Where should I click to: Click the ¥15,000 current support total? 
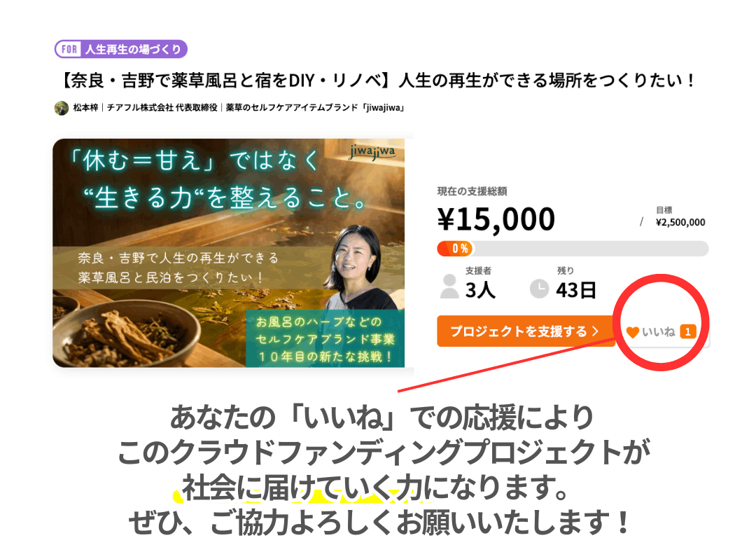click(x=496, y=219)
